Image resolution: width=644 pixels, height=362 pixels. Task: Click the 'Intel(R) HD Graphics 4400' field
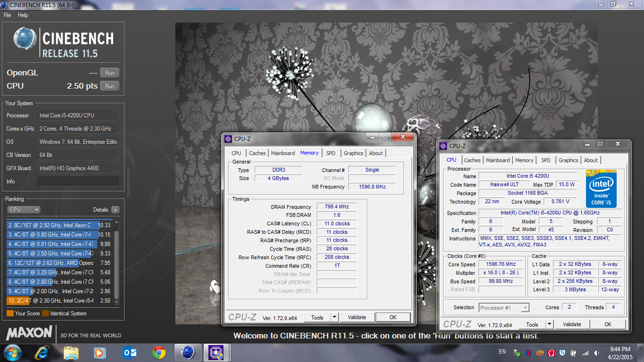78,168
